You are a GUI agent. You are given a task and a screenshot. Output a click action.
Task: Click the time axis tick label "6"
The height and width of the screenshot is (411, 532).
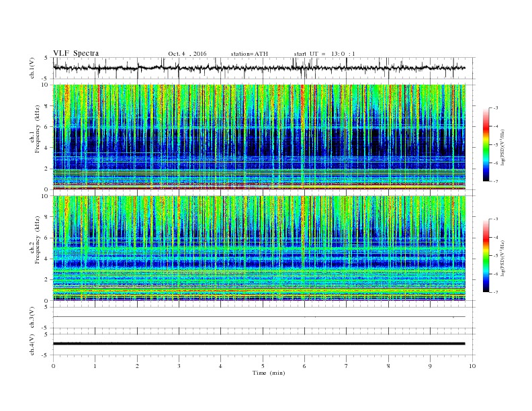(x=304, y=366)
